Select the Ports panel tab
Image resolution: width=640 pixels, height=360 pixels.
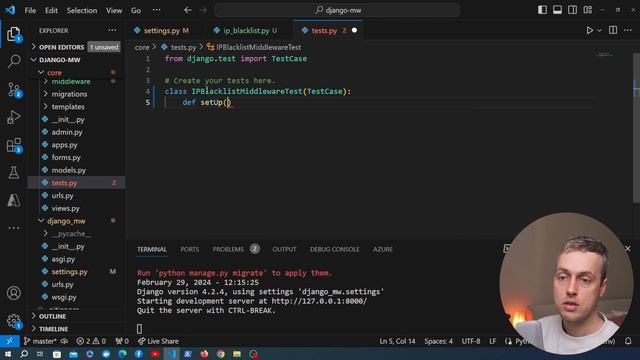[190, 249]
